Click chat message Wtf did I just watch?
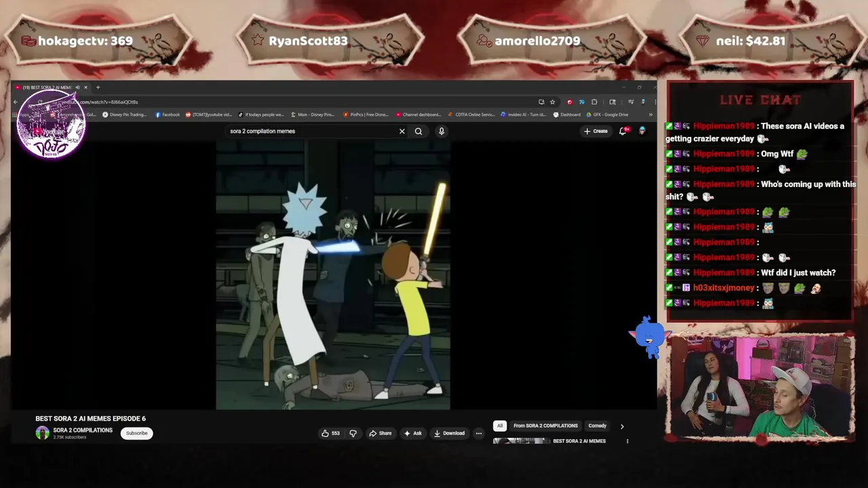This screenshot has height=488, width=868. click(797, 272)
